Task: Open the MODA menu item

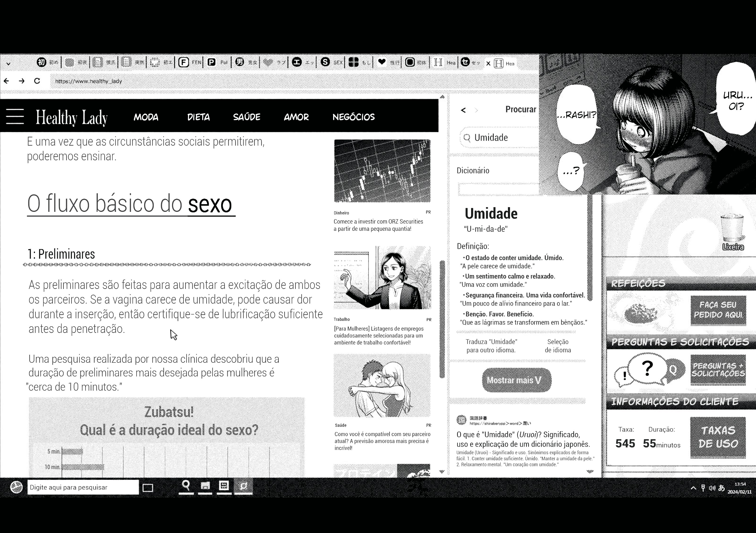Action: (146, 117)
